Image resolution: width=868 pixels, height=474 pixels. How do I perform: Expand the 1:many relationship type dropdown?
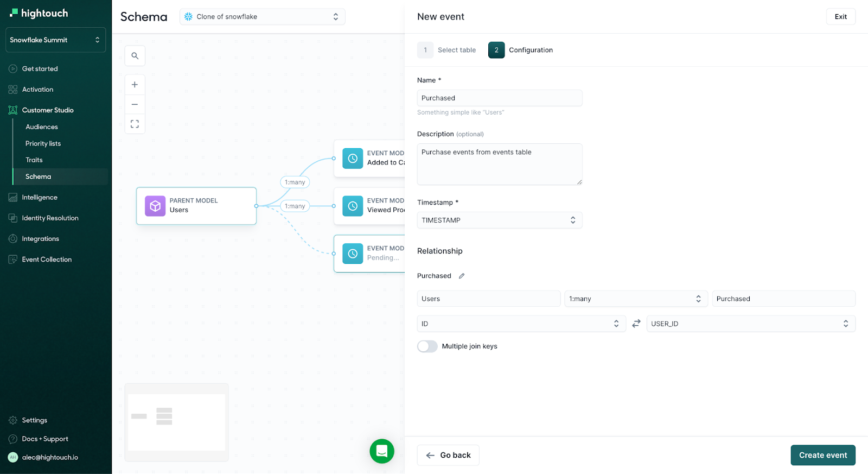point(635,299)
